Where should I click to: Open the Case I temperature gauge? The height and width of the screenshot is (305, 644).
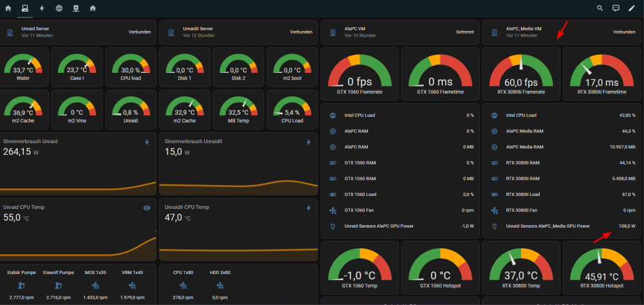(77, 66)
